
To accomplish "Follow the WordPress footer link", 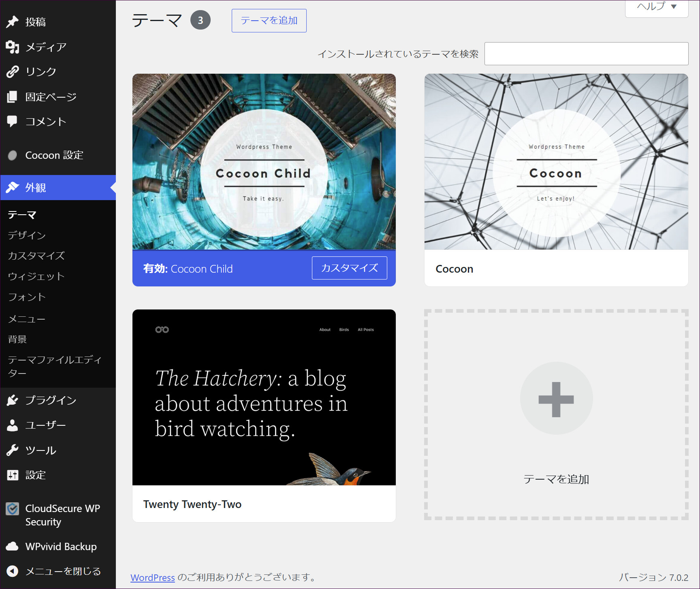I will (x=153, y=578).
